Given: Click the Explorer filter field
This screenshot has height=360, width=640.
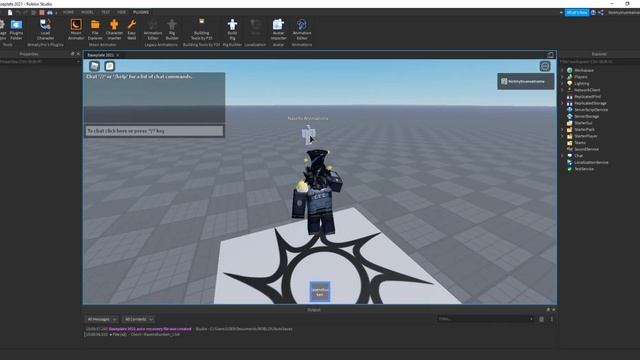Looking at the screenshot, I should (599, 62).
